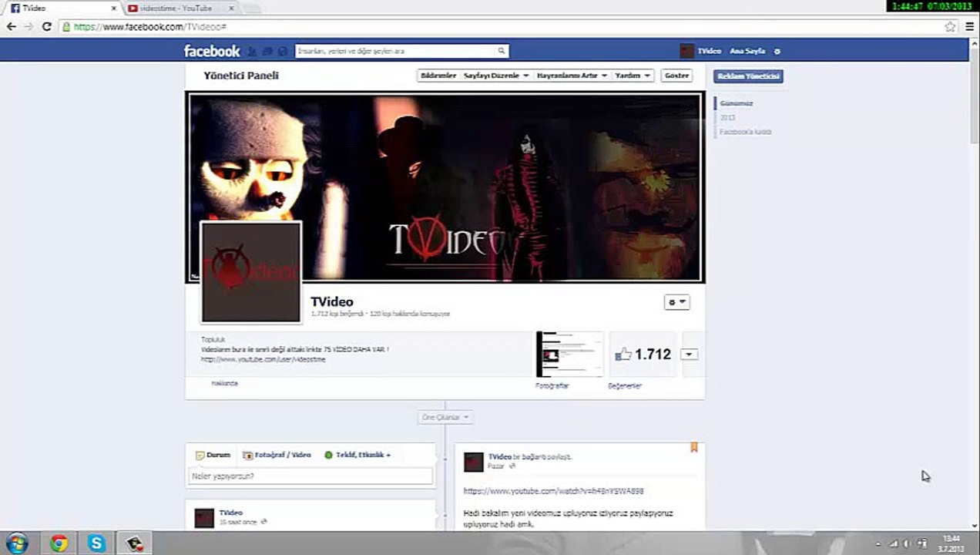Screen dimensions: 980x555
Task: Jump to Facebook'a katıldı timeline entry
Action: 746,132
